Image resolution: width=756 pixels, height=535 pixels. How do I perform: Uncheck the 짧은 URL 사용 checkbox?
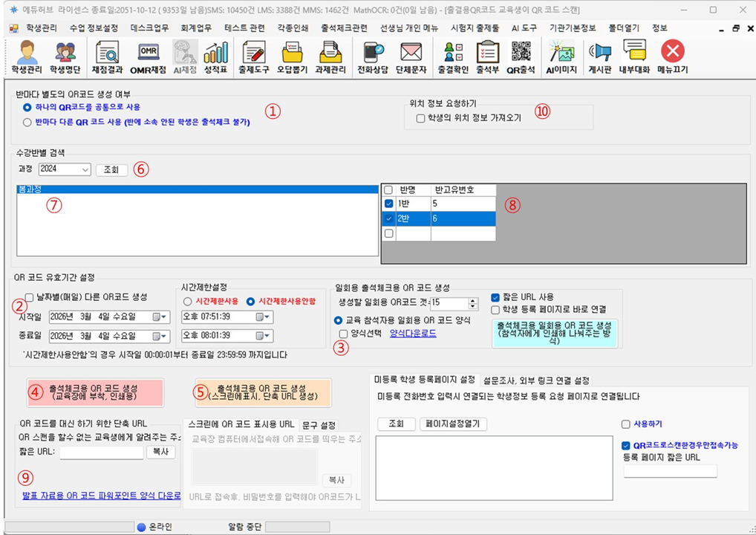495,297
